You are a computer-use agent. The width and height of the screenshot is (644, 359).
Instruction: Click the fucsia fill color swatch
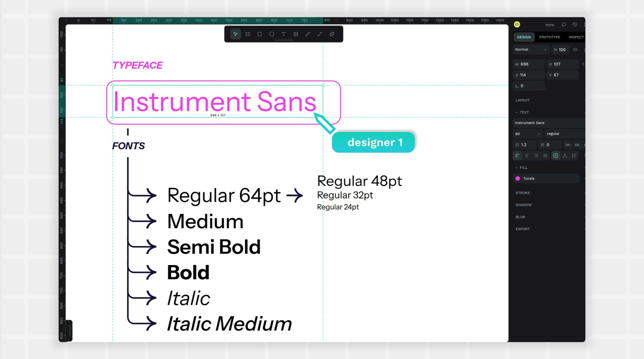518,179
